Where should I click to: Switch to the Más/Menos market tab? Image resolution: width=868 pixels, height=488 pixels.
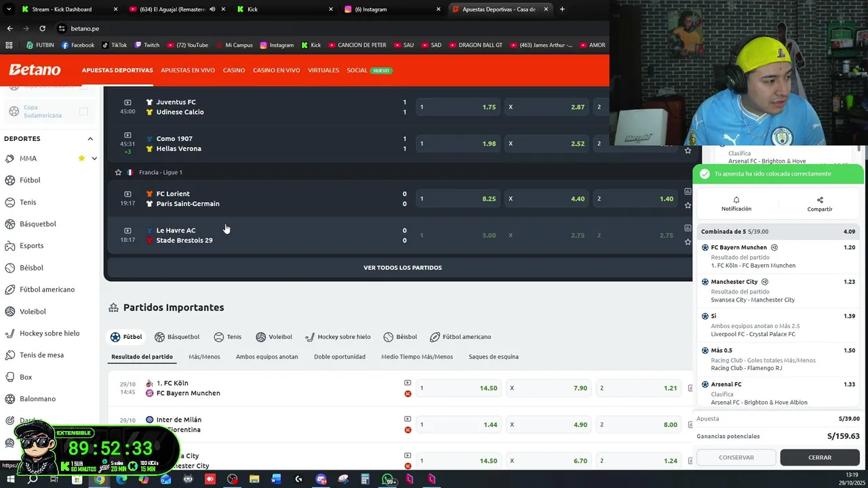pyautogui.click(x=204, y=357)
